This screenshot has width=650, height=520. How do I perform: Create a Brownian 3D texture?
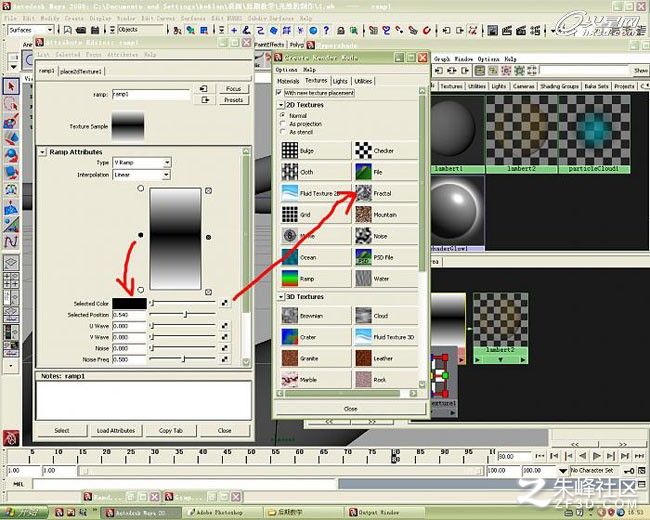pos(315,316)
